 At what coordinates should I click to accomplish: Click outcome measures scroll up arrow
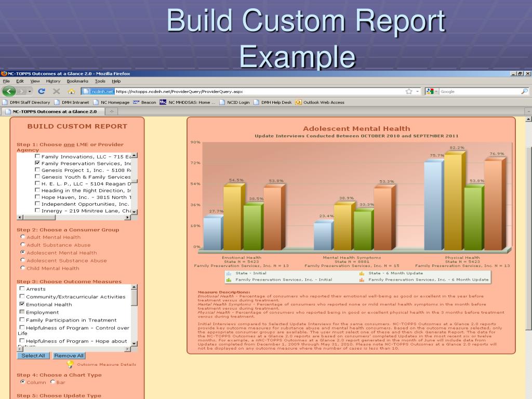(134, 287)
